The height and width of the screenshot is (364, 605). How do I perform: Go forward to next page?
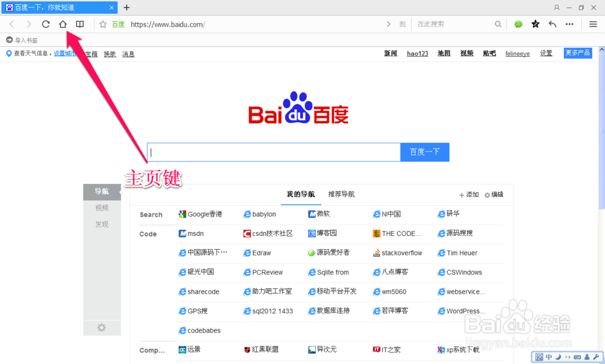tap(28, 24)
